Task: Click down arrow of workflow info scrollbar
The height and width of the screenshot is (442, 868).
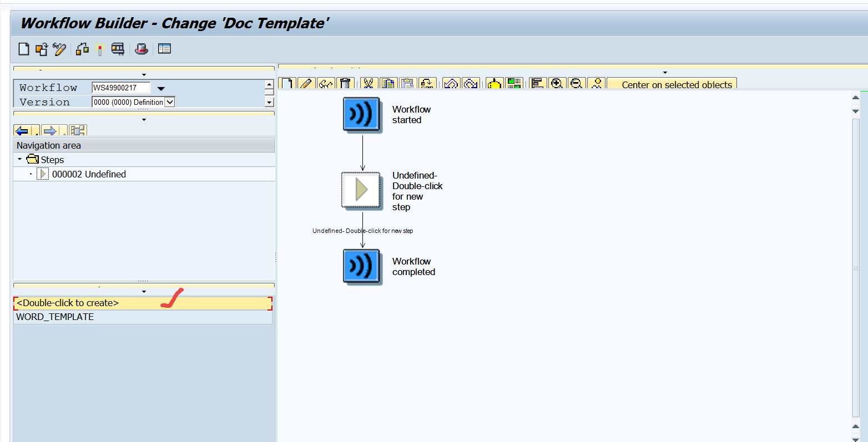Action: coord(269,102)
